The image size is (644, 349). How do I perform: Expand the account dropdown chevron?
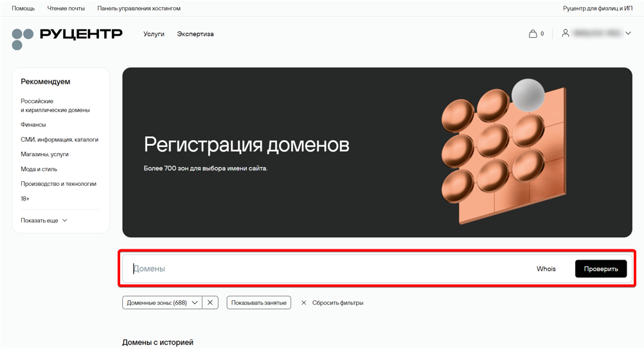click(x=628, y=33)
